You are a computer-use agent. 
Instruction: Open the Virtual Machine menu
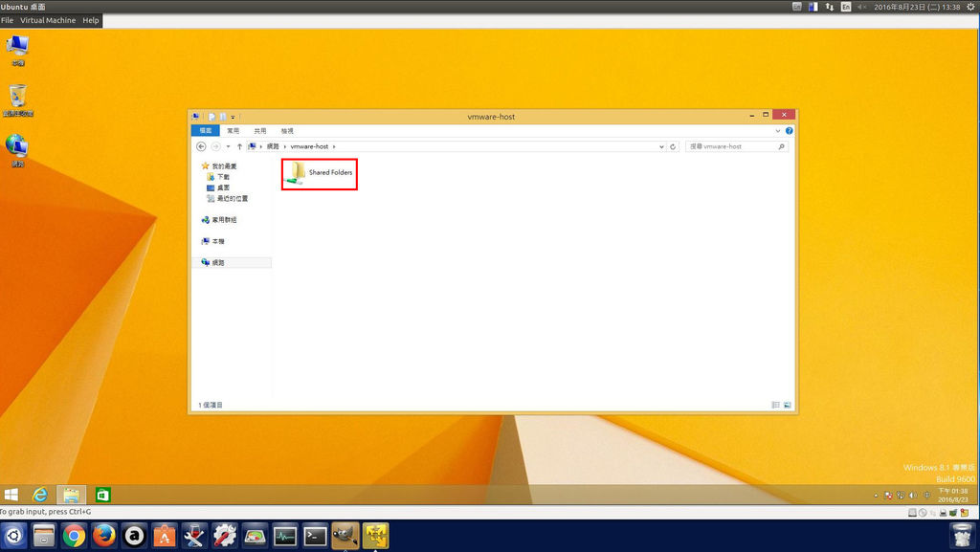[x=48, y=20]
